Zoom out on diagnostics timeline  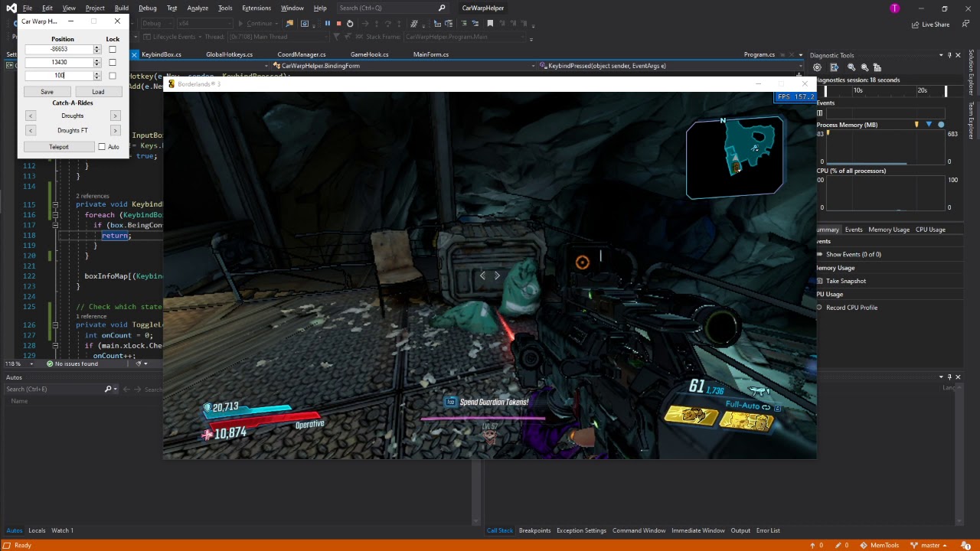[864, 67]
